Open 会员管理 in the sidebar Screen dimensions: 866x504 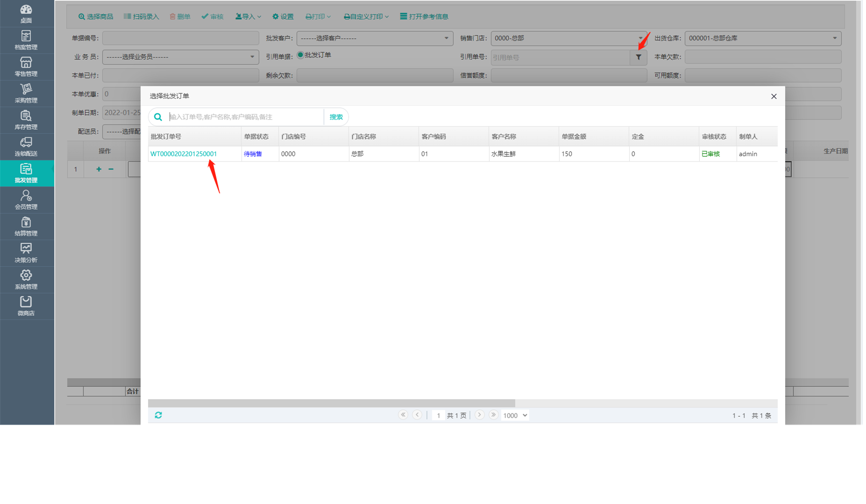(26, 200)
